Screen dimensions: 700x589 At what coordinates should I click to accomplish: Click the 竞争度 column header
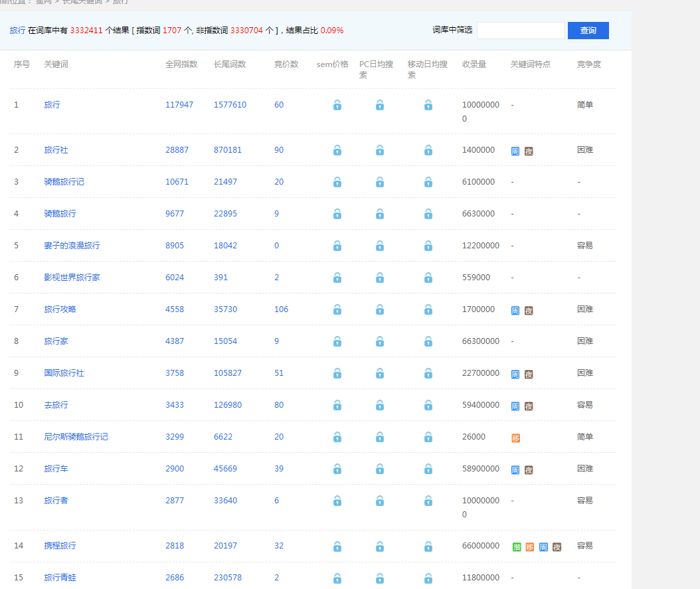coord(589,64)
